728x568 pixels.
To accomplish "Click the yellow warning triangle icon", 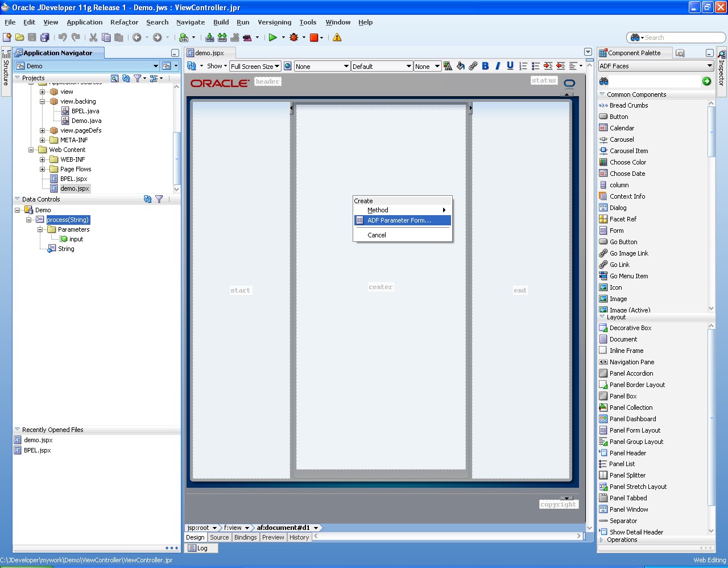I will (337, 38).
